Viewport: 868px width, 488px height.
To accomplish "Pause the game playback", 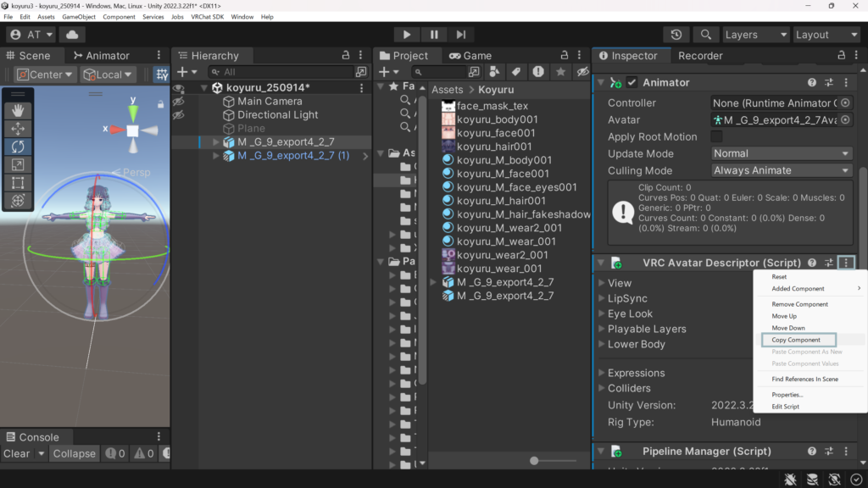I will [434, 34].
